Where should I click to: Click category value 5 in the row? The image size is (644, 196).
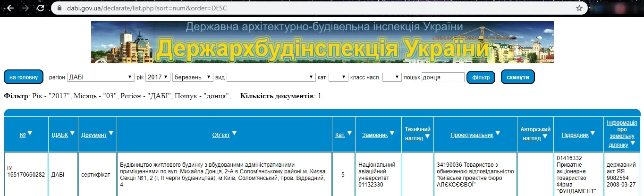click(343, 174)
